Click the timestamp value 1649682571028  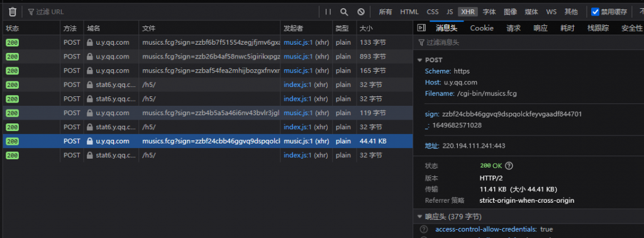pos(457,125)
